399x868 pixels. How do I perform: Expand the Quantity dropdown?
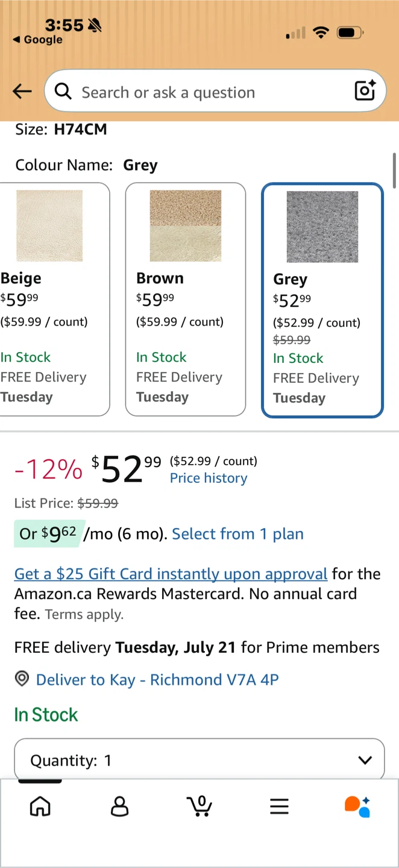click(199, 759)
